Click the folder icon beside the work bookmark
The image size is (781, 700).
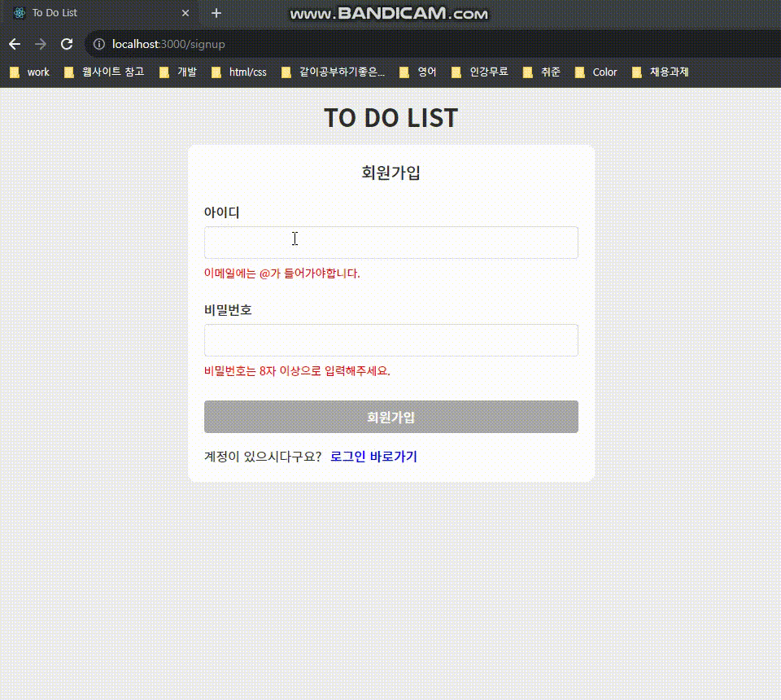click(13, 72)
